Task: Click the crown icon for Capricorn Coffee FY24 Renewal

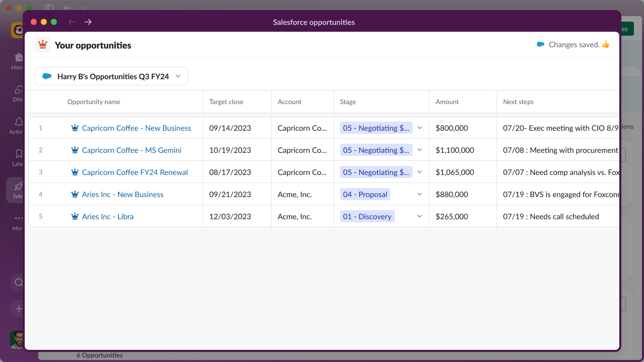Action: [75, 172]
